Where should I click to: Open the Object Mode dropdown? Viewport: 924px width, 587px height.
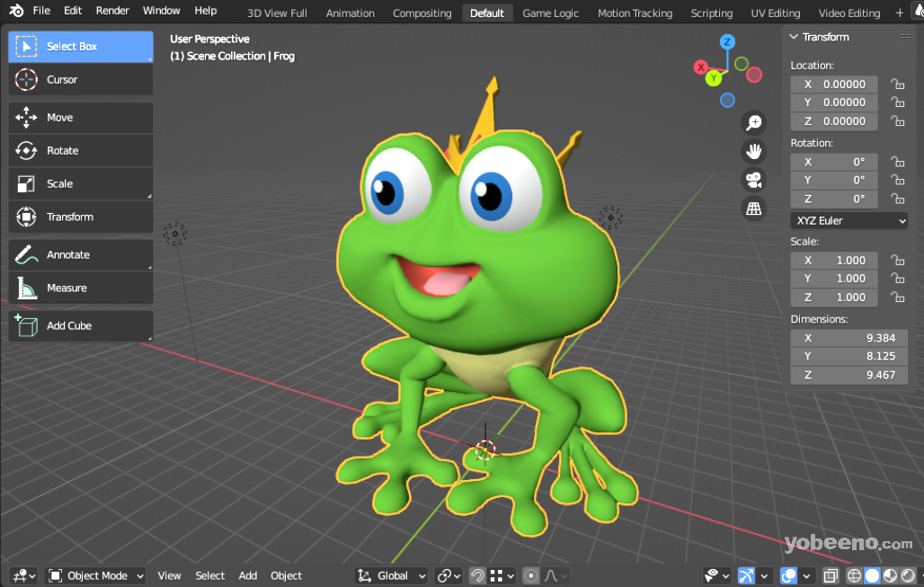click(96, 576)
